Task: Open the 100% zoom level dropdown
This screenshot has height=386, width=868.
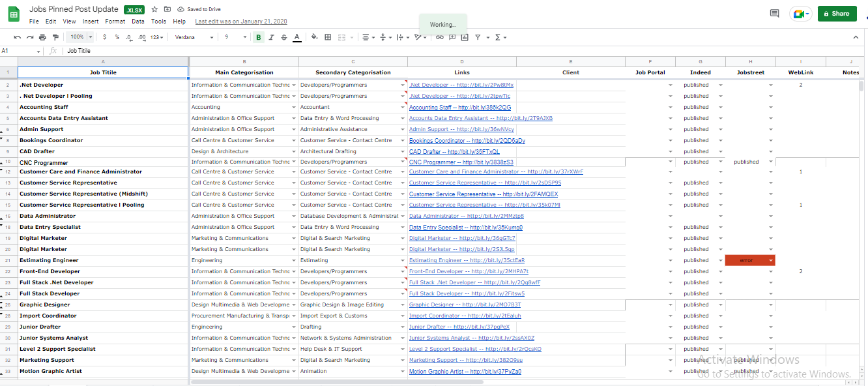Action: click(80, 37)
